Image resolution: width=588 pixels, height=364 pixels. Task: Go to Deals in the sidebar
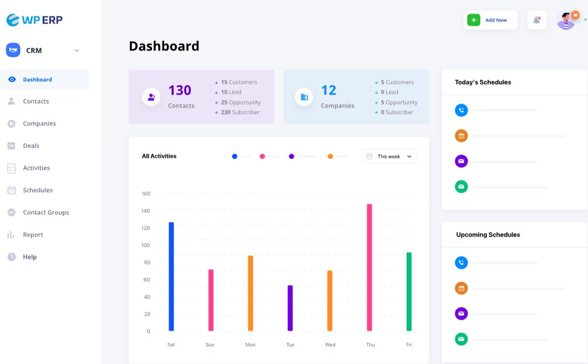pyautogui.click(x=31, y=146)
